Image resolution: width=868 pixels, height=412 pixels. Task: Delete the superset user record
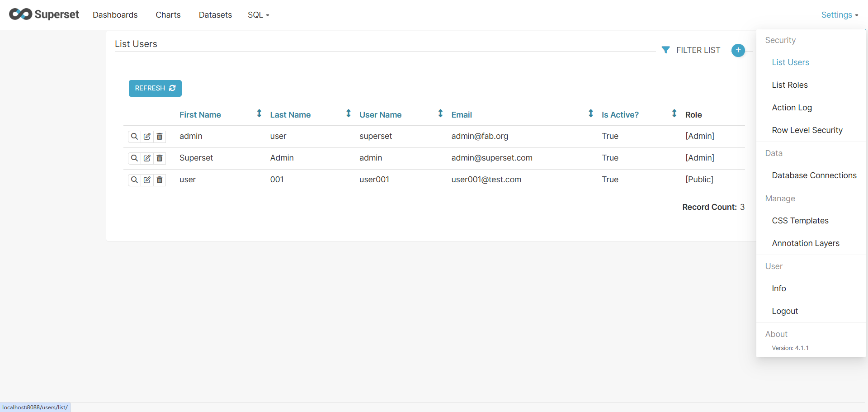coord(160,136)
